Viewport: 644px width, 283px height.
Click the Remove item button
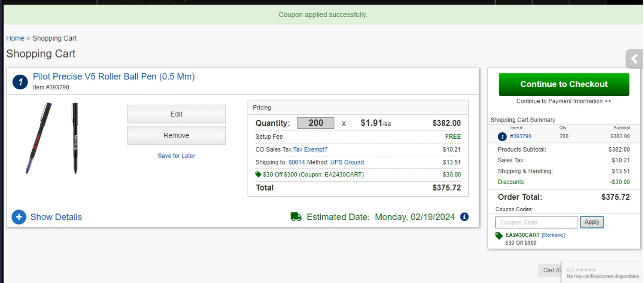point(176,135)
